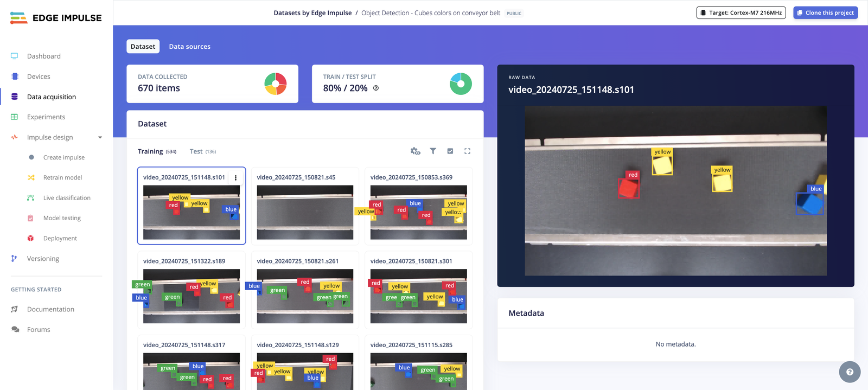Image resolution: width=868 pixels, height=390 pixels.
Task: Click Target: Cortex-M7 216MHz button
Action: click(x=741, y=12)
